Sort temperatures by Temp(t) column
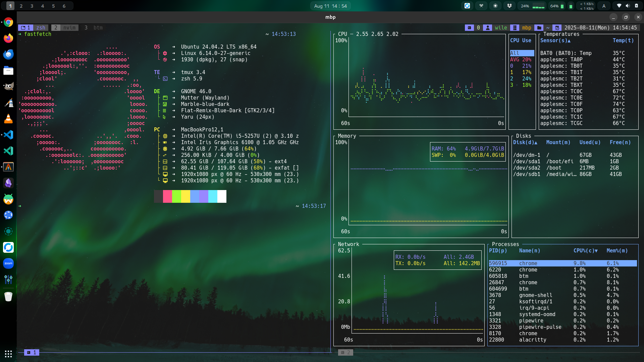The width and height of the screenshot is (644, 362). 623,40
